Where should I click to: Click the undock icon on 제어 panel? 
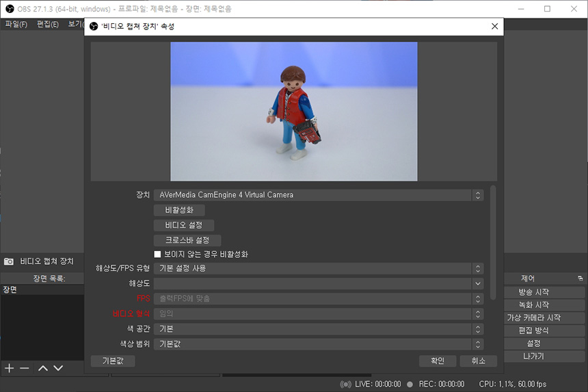pos(580,278)
